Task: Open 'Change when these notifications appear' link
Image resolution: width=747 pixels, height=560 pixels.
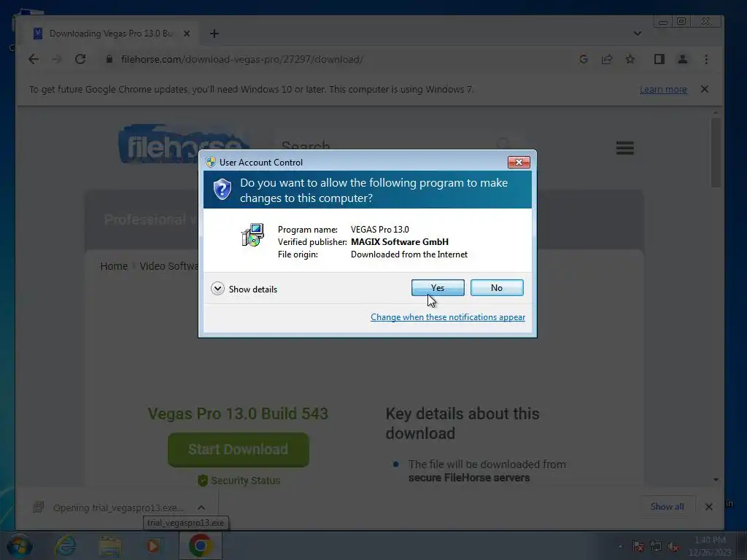Action: [x=448, y=317]
